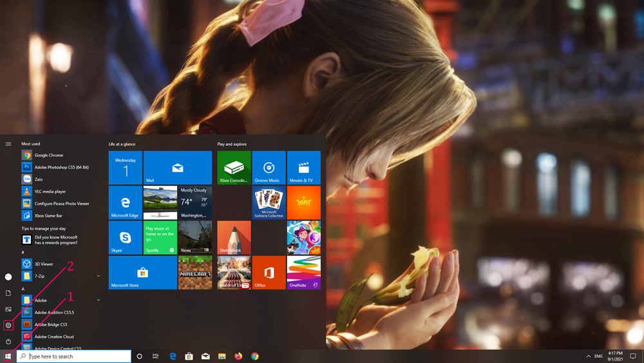Open the Calendar tile showing Wednesday 1
The image size is (644, 363).
[x=126, y=168]
